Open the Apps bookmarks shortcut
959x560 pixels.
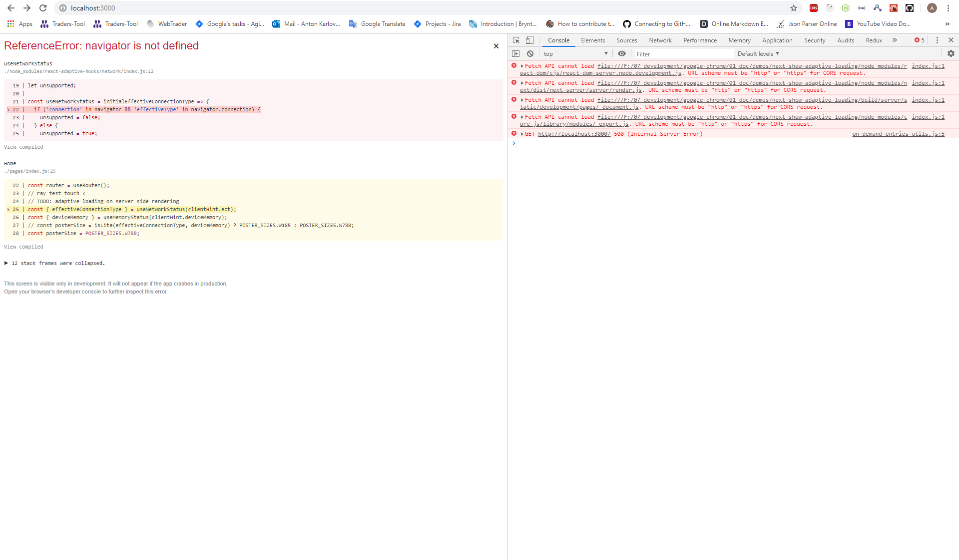pos(20,23)
